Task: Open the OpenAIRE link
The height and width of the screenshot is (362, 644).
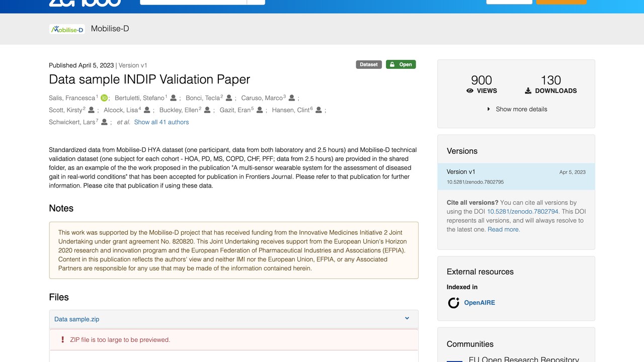Action: click(x=479, y=303)
